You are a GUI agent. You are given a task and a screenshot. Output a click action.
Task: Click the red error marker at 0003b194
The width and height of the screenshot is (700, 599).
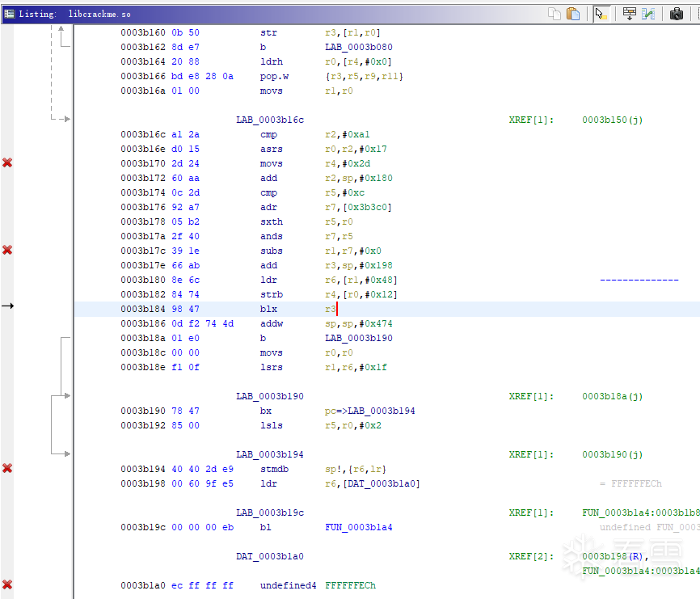click(x=7, y=468)
